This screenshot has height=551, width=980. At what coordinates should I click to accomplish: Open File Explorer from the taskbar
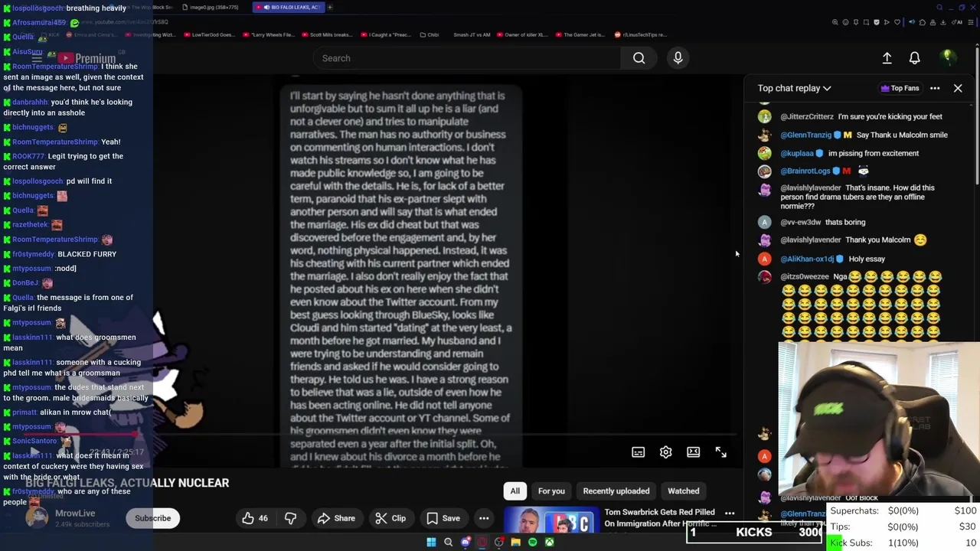[x=515, y=543]
